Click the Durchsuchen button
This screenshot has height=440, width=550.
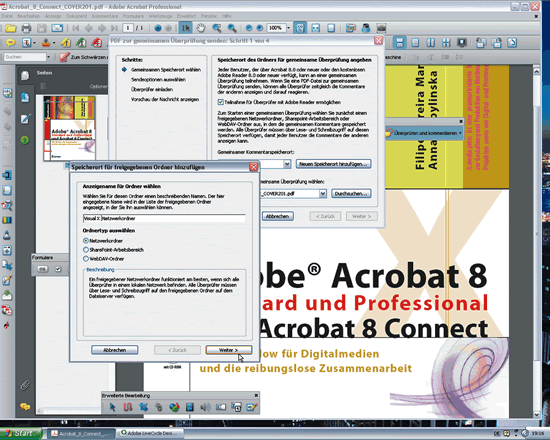coord(351,193)
